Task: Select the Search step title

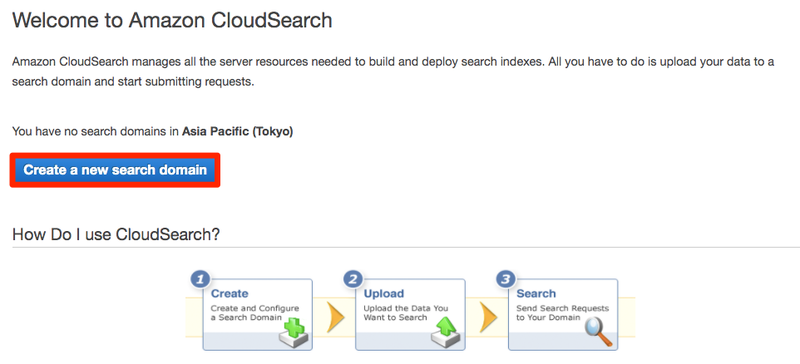Action: tap(536, 294)
